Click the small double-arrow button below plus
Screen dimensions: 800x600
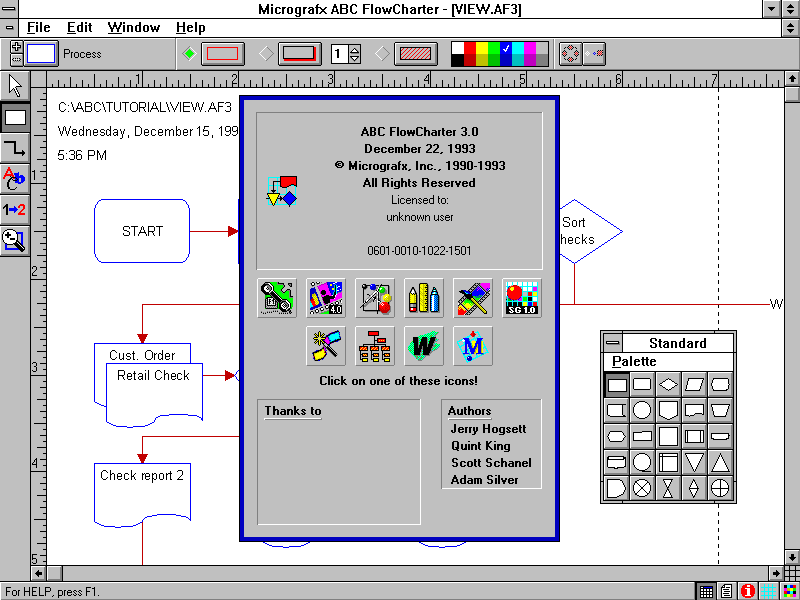pos(16,59)
